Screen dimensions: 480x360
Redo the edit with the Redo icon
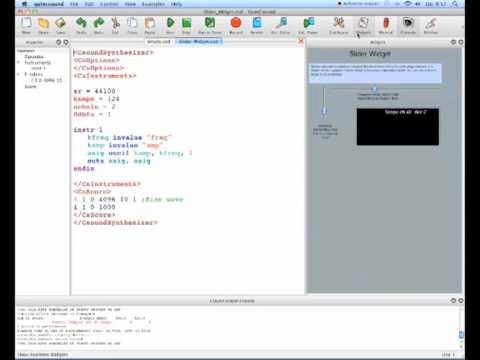99,26
